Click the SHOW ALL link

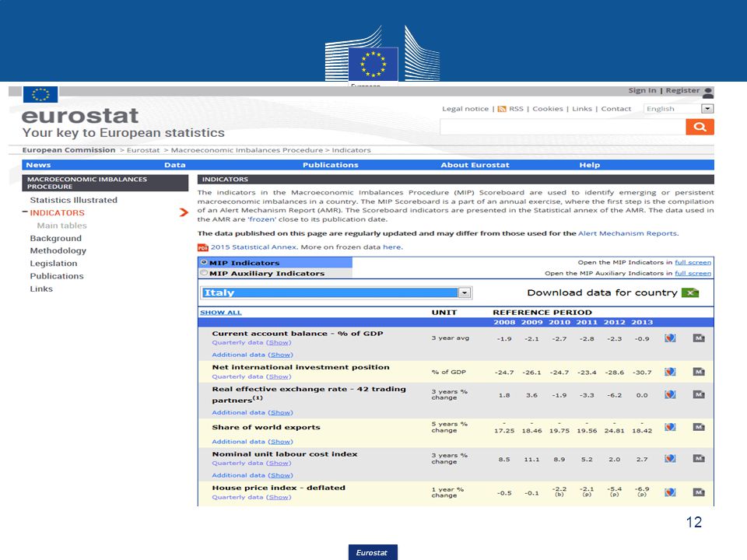220,313
